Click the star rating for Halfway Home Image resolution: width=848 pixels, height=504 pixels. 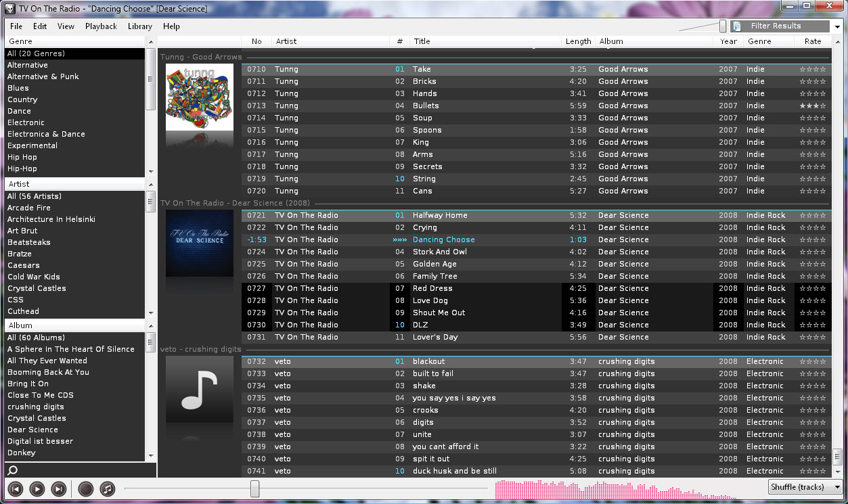coord(813,215)
